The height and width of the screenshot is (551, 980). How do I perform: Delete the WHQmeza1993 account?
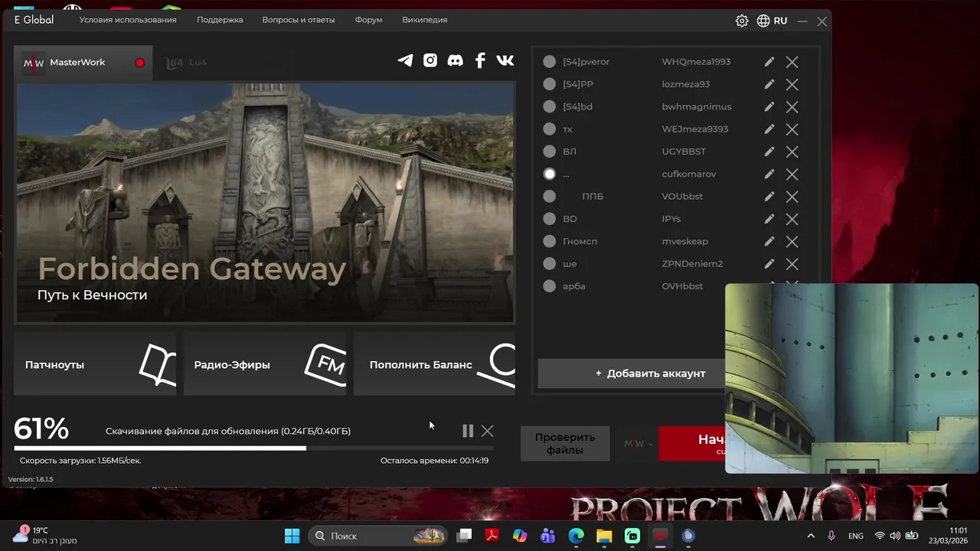point(792,62)
